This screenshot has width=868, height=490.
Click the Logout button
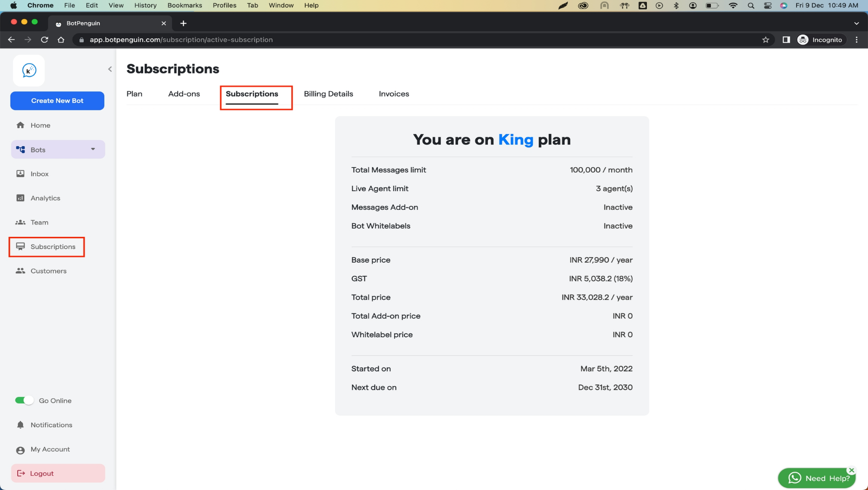click(58, 473)
